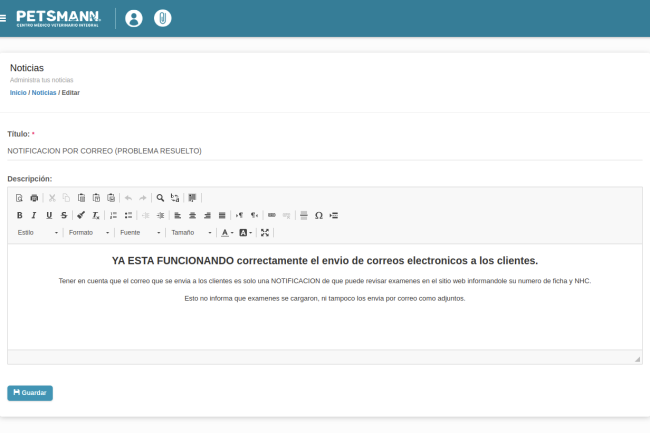This screenshot has height=433, width=650.
Task: Open the hamburger menu in header
Action: point(4,18)
